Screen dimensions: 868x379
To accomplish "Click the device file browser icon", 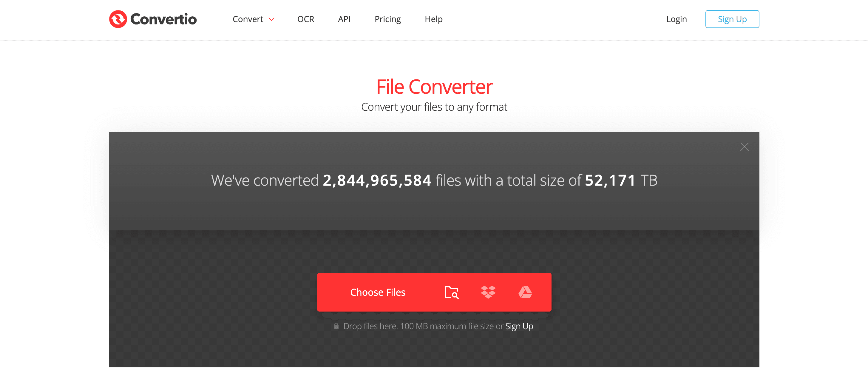I will pos(451,292).
